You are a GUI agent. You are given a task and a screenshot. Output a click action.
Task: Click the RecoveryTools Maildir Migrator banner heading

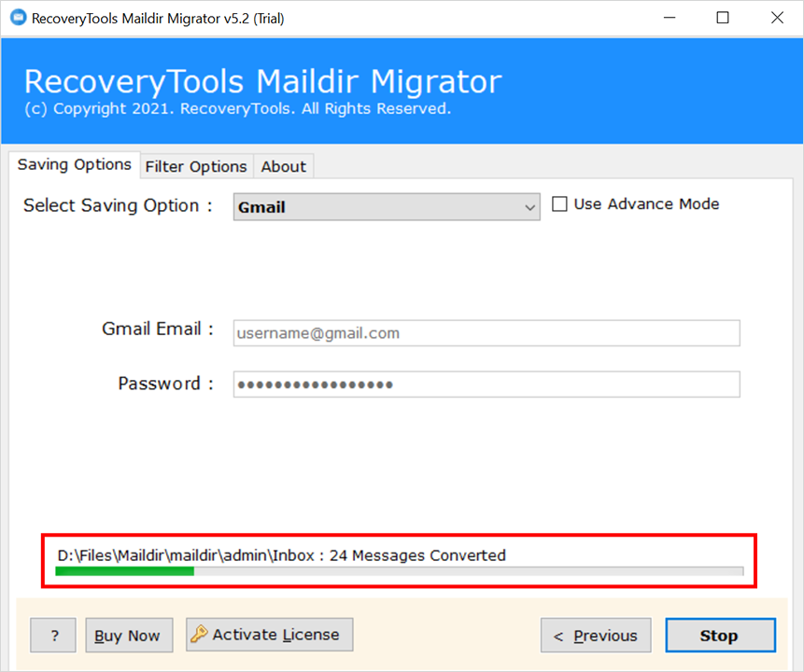click(x=262, y=81)
